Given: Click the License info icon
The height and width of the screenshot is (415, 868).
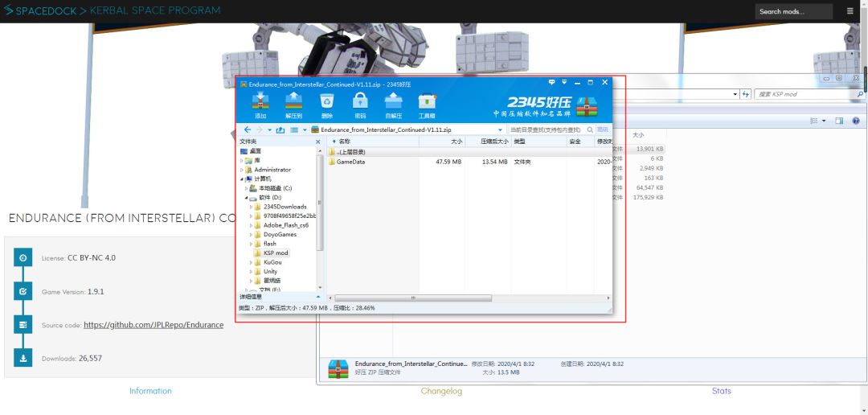Looking at the screenshot, I should pos(23,257).
